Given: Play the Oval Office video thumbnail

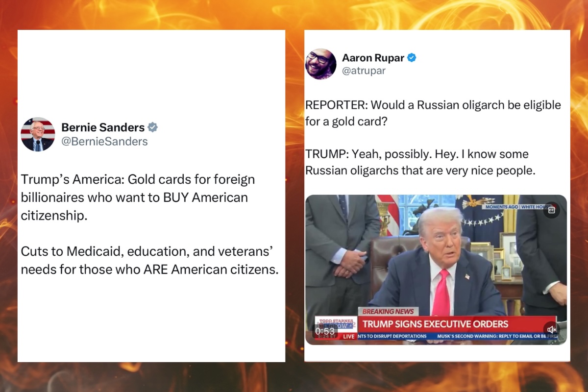Looking at the screenshot, I should pyautogui.click(x=436, y=269).
